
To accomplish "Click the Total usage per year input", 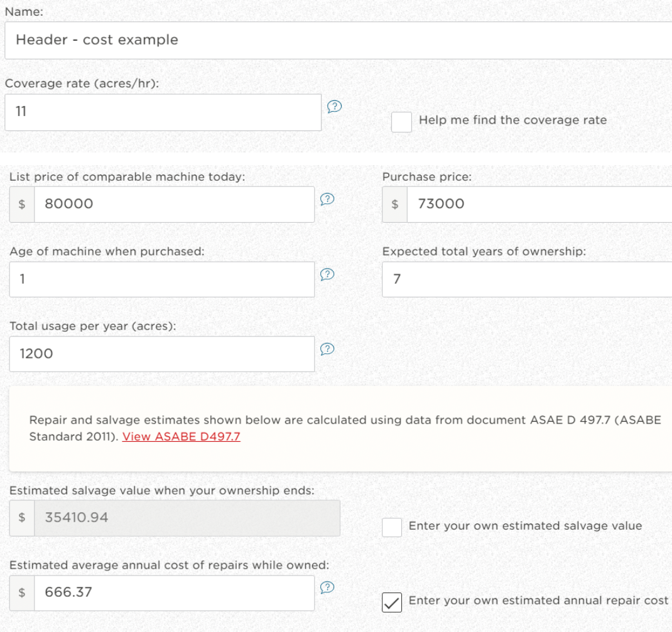I will click(x=161, y=354).
